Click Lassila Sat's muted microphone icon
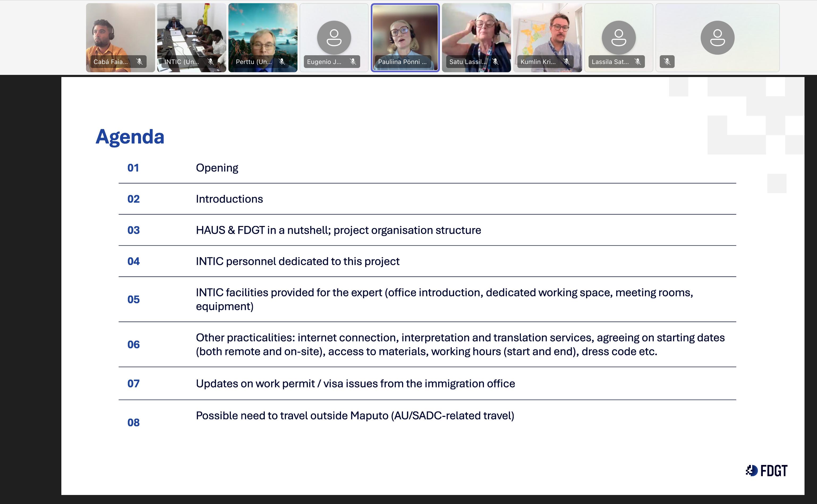Viewport: 817px width, 504px height. [638, 62]
